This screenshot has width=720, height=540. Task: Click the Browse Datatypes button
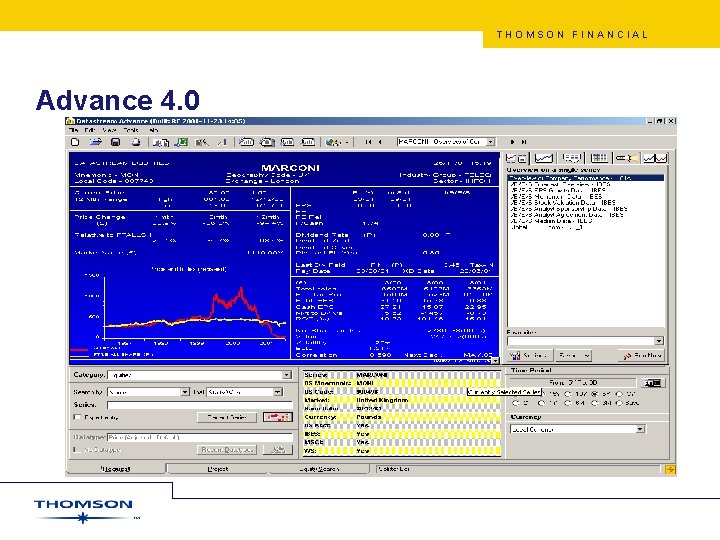227,450
